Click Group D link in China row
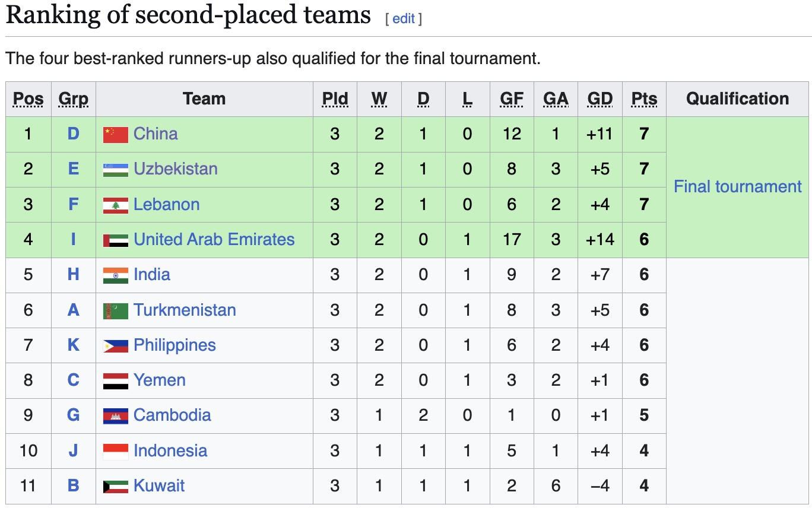 [x=73, y=134]
